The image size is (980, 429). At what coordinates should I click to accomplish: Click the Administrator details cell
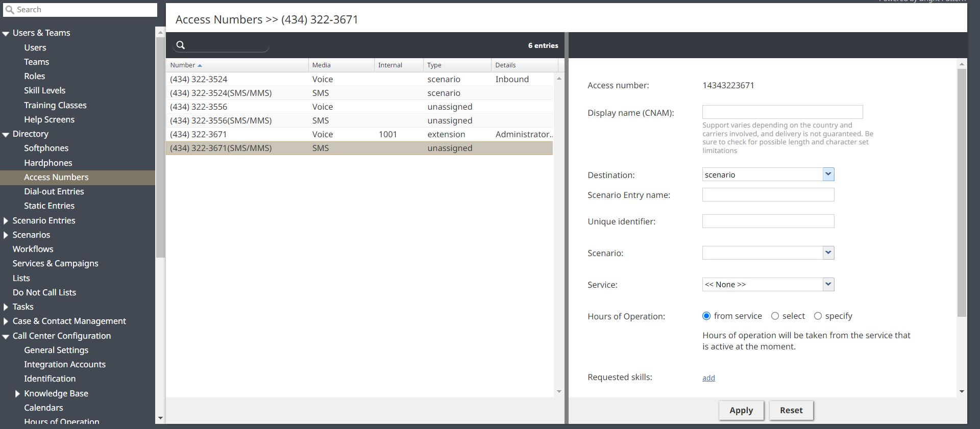point(524,134)
